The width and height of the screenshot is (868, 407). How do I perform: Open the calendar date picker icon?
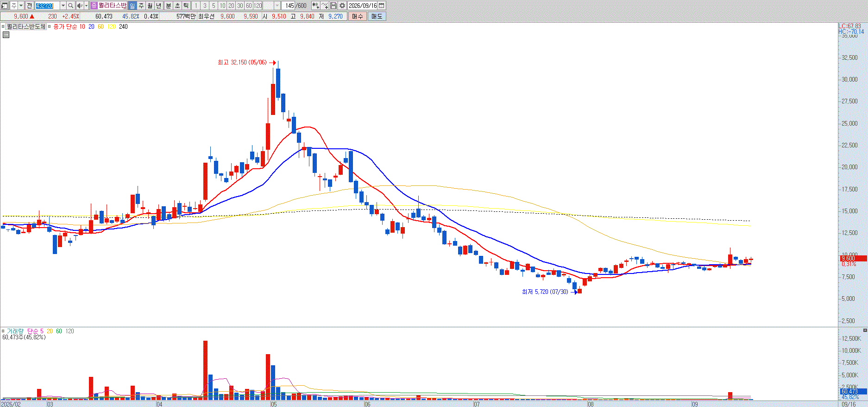[382, 6]
